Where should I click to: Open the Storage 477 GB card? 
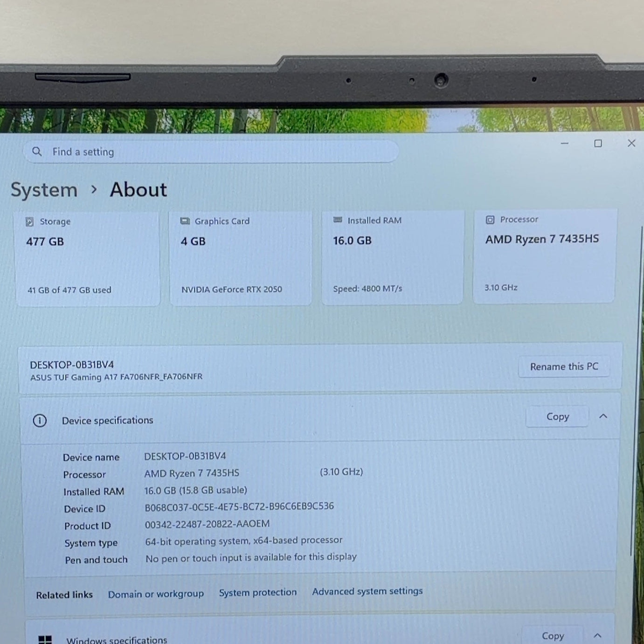88,259
